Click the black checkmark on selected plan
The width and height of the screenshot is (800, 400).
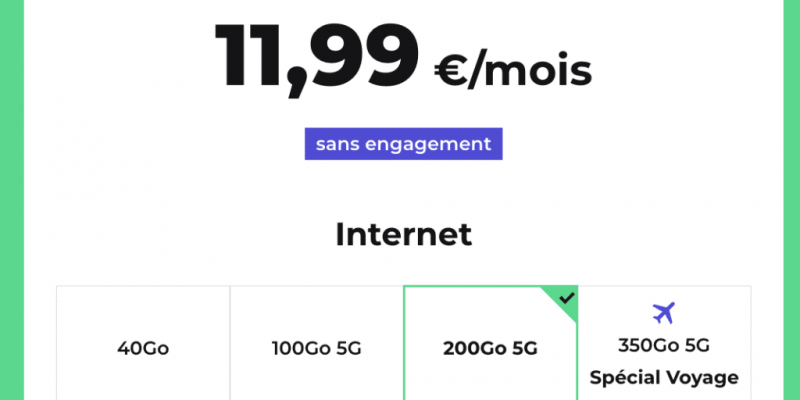(x=567, y=298)
